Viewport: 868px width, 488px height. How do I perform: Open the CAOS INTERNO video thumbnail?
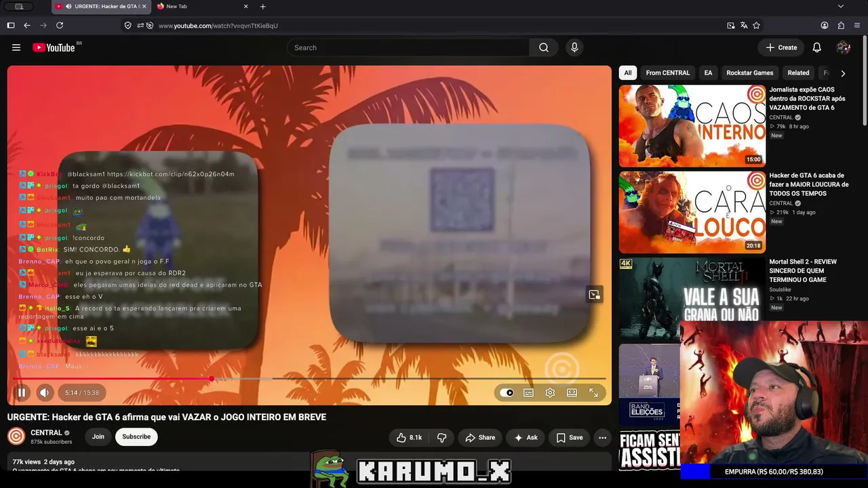pos(692,126)
